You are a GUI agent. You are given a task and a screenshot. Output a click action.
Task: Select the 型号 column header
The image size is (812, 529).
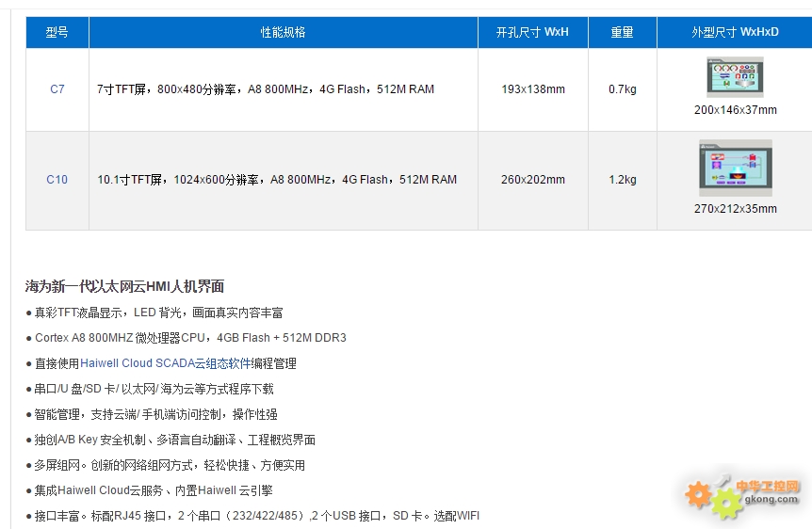(x=57, y=32)
